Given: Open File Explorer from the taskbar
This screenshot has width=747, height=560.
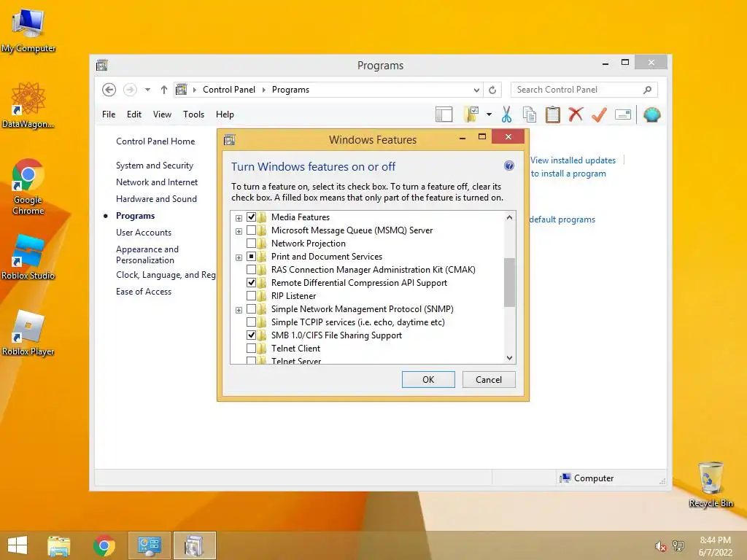Looking at the screenshot, I should pyautogui.click(x=58, y=545).
